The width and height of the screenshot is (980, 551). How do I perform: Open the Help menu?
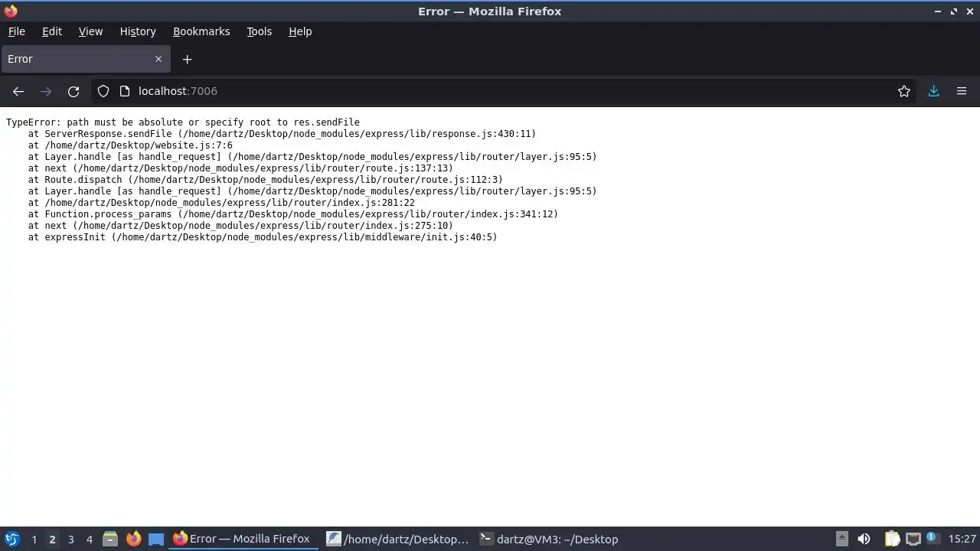pyautogui.click(x=300, y=31)
